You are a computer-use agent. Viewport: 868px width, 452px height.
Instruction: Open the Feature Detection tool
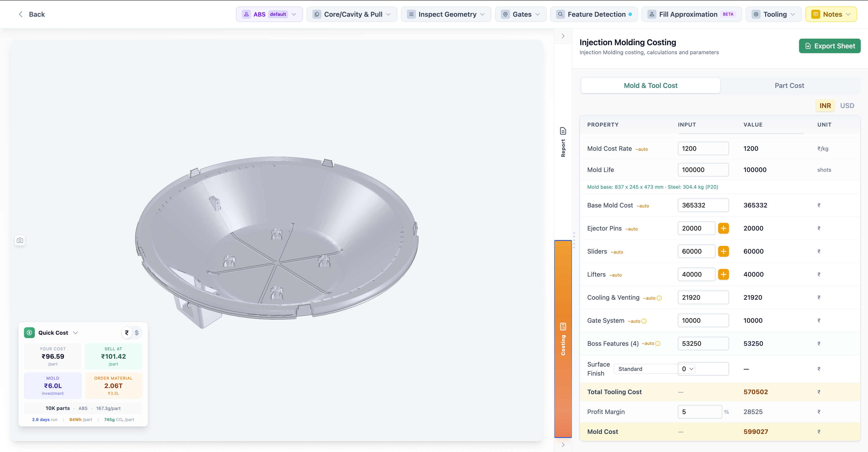(x=594, y=14)
